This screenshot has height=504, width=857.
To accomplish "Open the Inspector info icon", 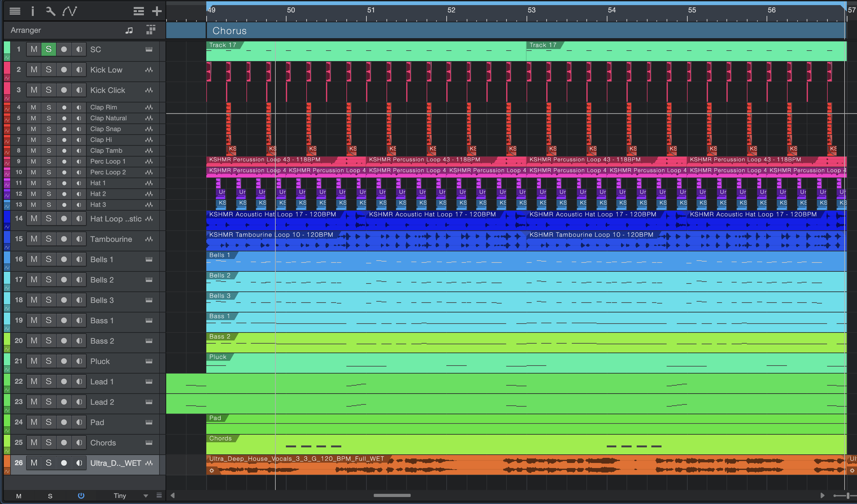I will 33,11.
